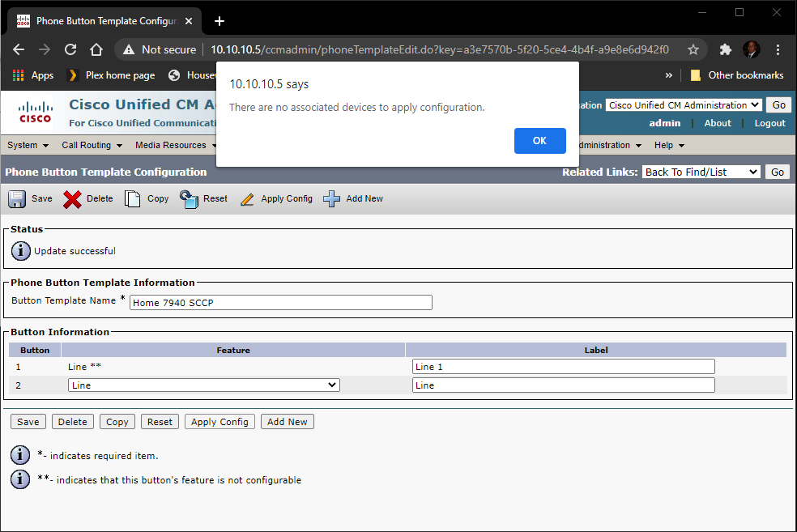Open the Chrome extensions puzzle icon
The height and width of the screenshot is (532, 797).
coord(726,49)
